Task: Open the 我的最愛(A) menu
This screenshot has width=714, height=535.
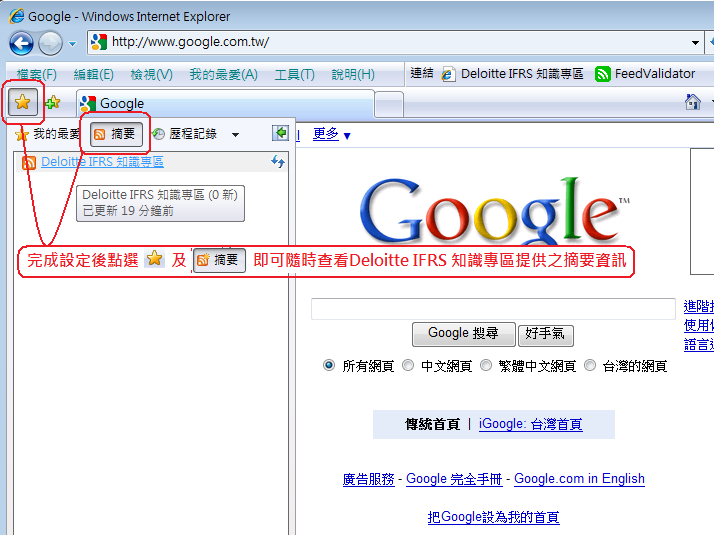Action: [224, 74]
